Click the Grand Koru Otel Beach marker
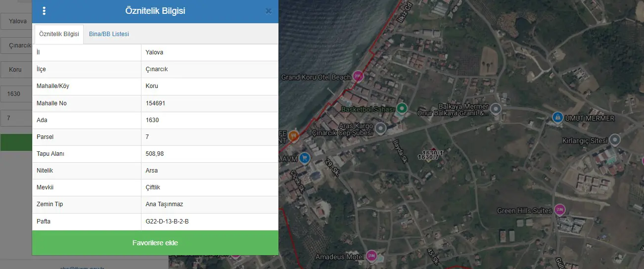Image resolution: width=644 pixels, height=269 pixels. pos(358,76)
